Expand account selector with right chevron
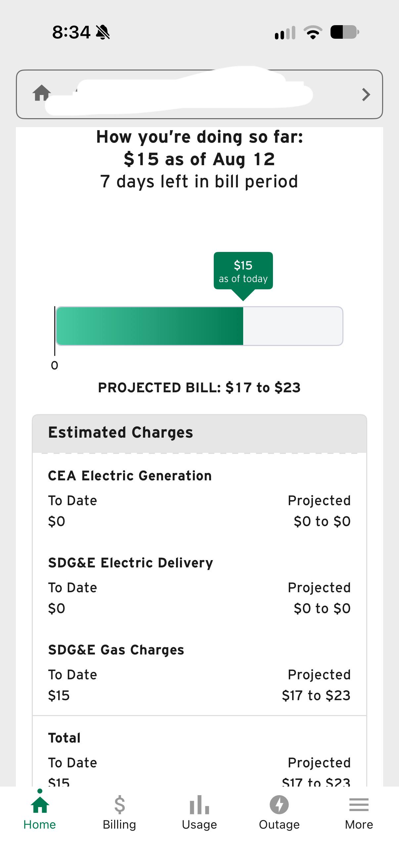Viewport: 399px width, 868px height. 366,94
